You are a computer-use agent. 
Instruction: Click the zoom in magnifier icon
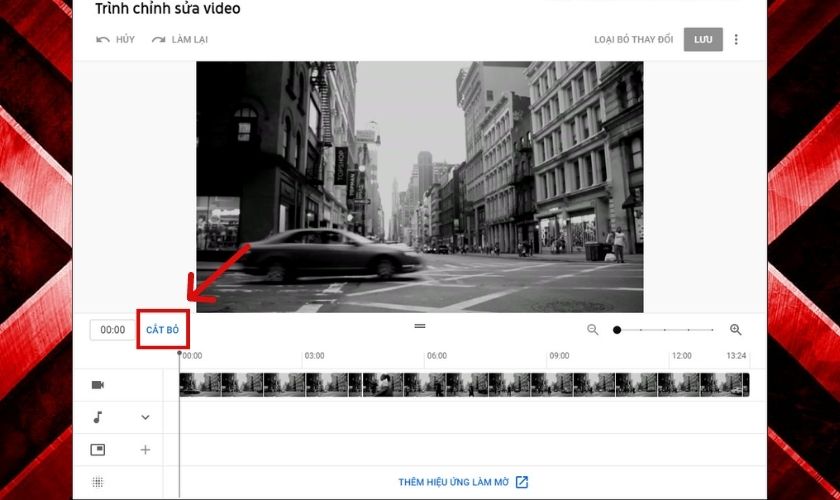[736, 330]
